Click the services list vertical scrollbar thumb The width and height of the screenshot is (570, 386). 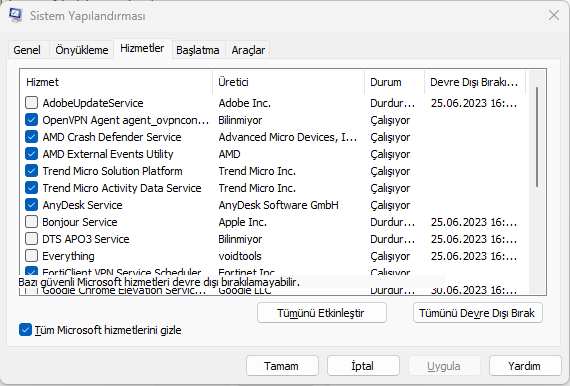537,137
